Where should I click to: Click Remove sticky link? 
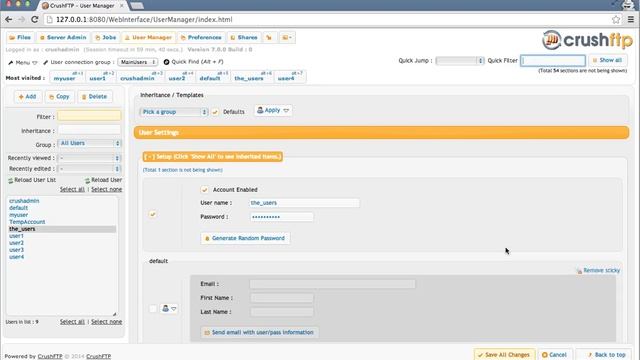point(598,271)
